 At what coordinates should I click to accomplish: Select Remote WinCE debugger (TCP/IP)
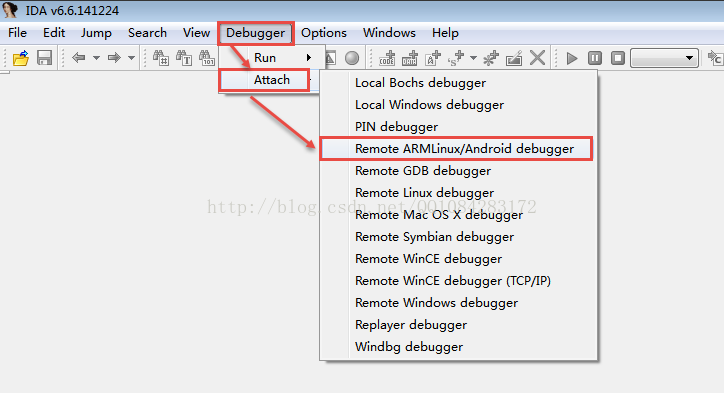coord(458,281)
